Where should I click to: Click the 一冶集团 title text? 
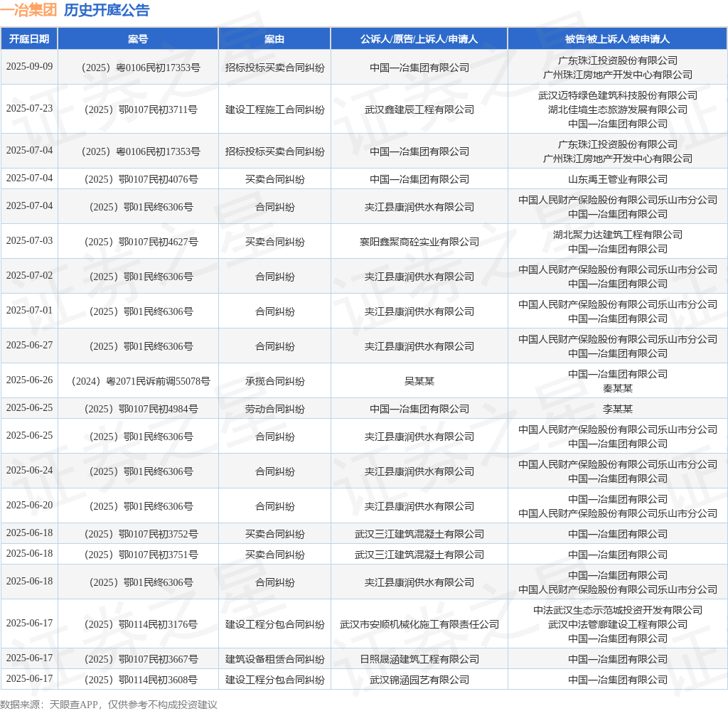coord(28,10)
